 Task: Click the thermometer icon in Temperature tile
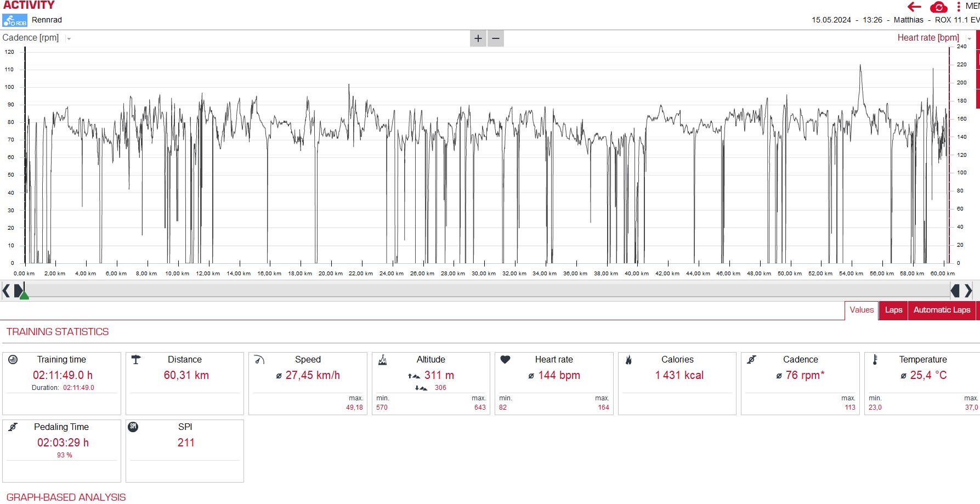coord(875,360)
